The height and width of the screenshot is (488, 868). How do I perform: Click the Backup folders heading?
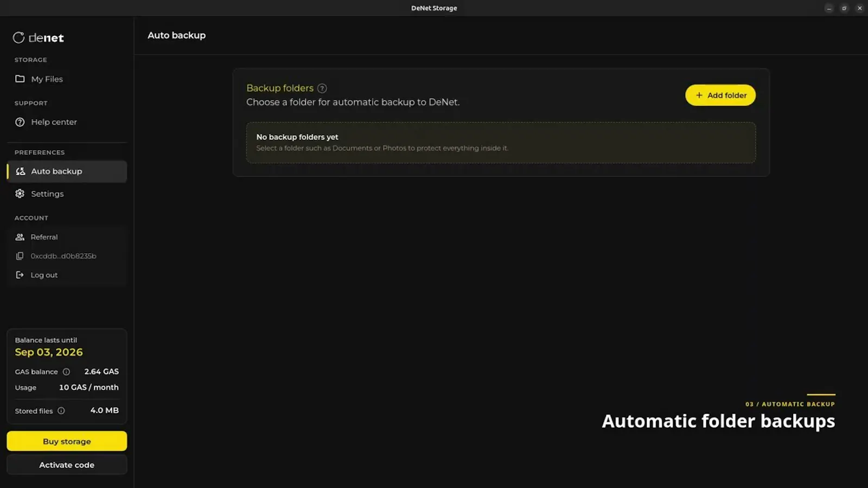tap(280, 88)
